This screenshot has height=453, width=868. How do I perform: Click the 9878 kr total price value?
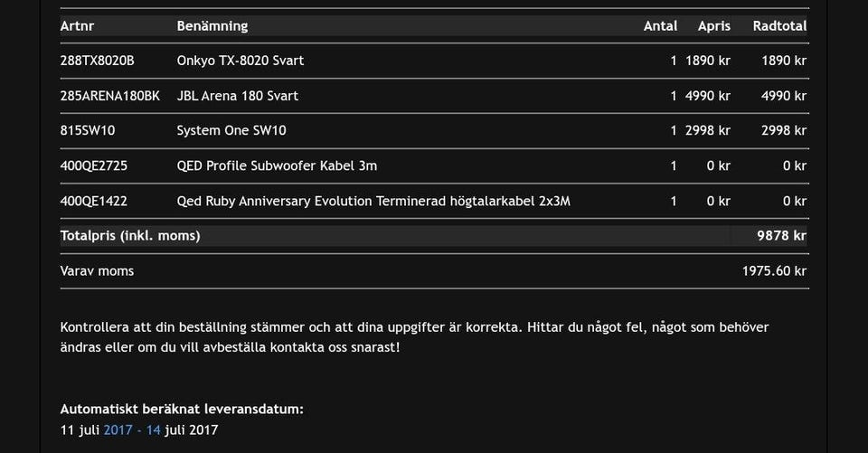point(781,236)
